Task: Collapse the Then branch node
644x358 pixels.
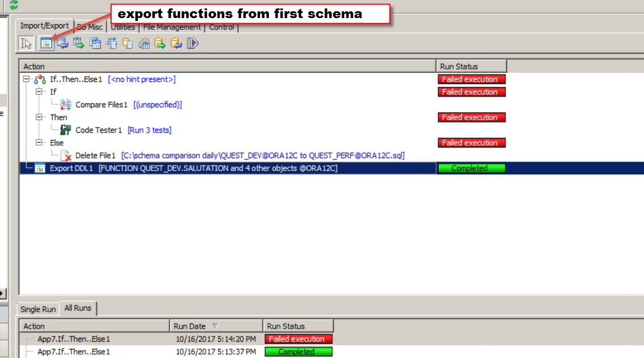Action: coord(39,117)
